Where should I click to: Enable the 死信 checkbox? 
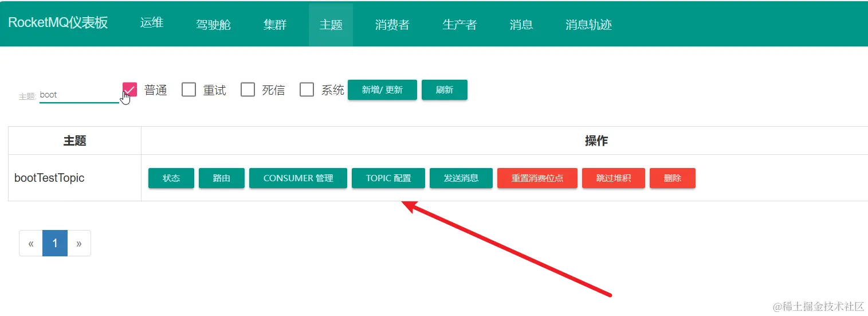coord(248,89)
